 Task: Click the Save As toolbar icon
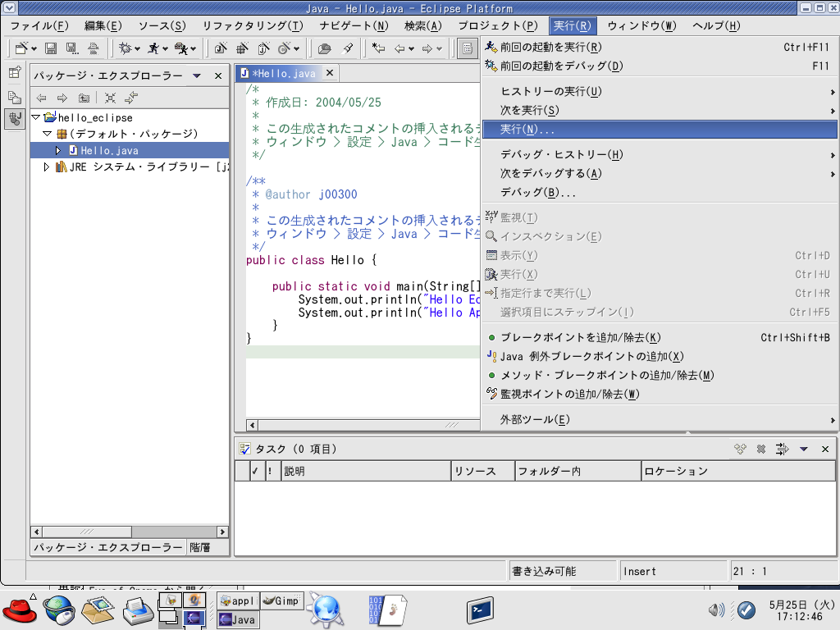pyautogui.click(x=72, y=48)
